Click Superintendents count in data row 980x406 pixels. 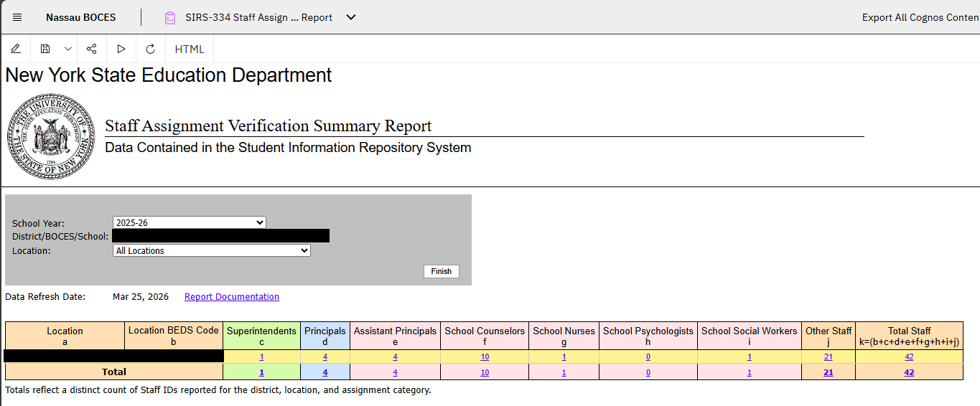pyautogui.click(x=261, y=357)
